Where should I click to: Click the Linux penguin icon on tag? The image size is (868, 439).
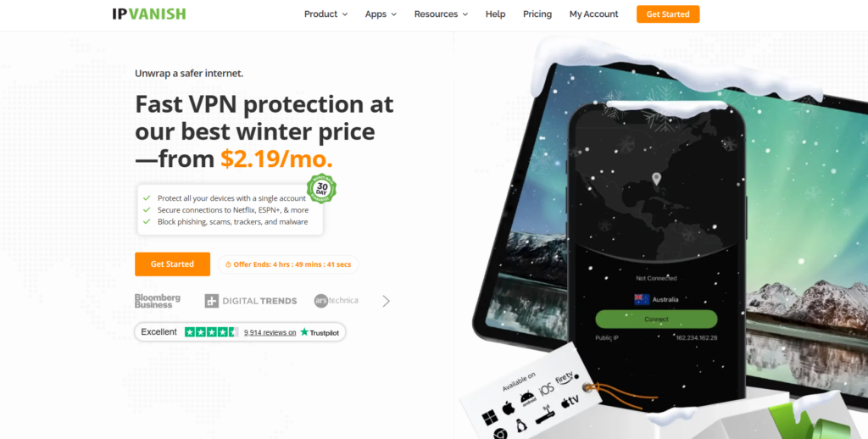point(520,425)
